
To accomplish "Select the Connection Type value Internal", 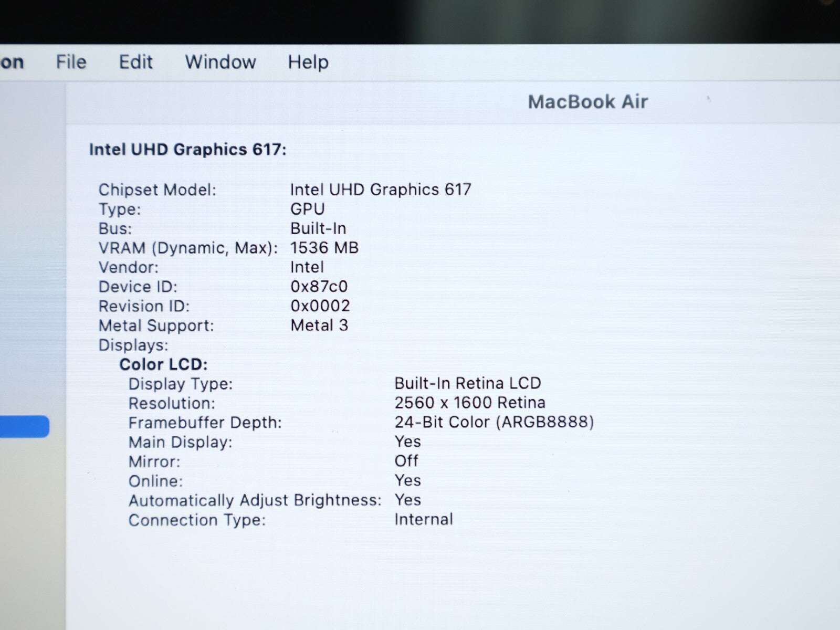I will click(x=424, y=519).
